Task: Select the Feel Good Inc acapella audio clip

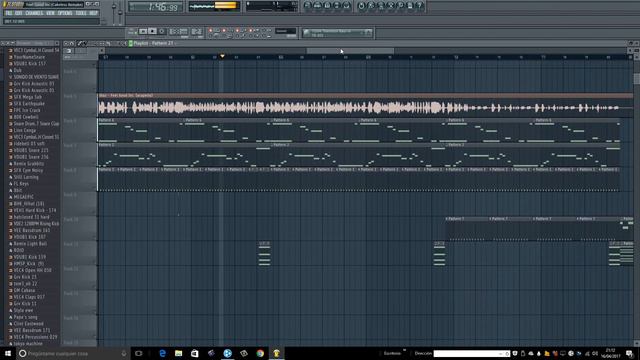Action: click(x=365, y=105)
